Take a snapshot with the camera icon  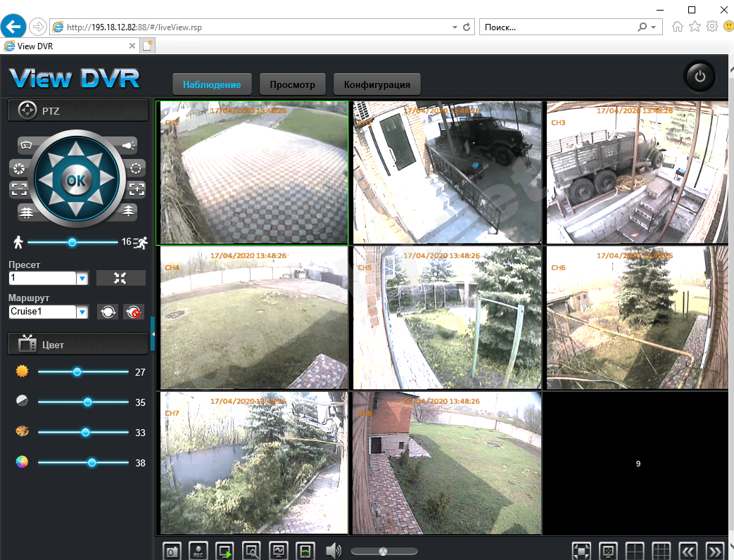[172, 551]
